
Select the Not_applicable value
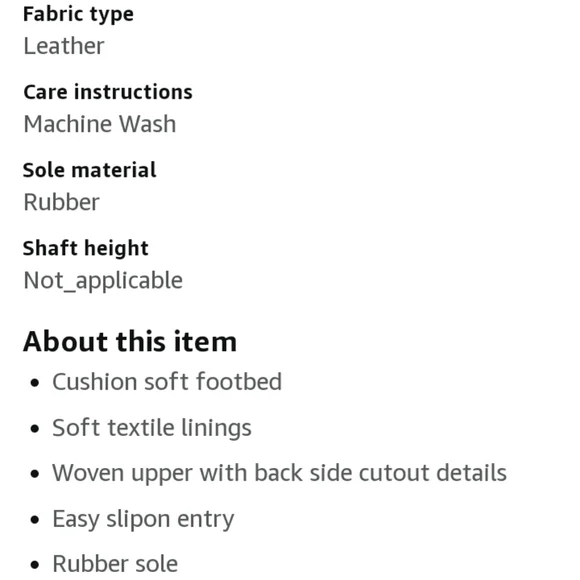click(x=103, y=281)
